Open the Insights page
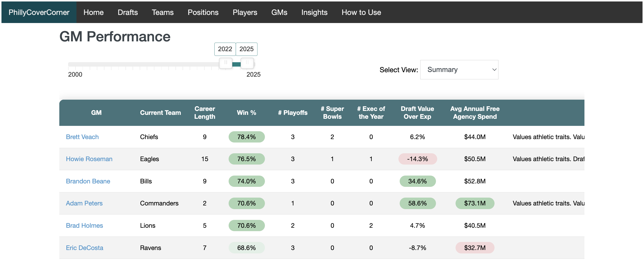Viewport: 644px width, 262px height. [314, 12]
